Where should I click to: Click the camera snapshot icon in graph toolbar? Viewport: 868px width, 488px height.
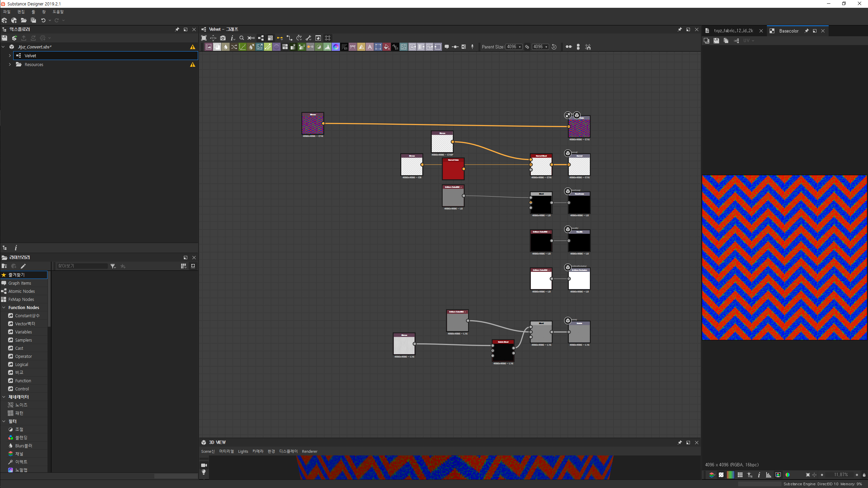(223, 38)
